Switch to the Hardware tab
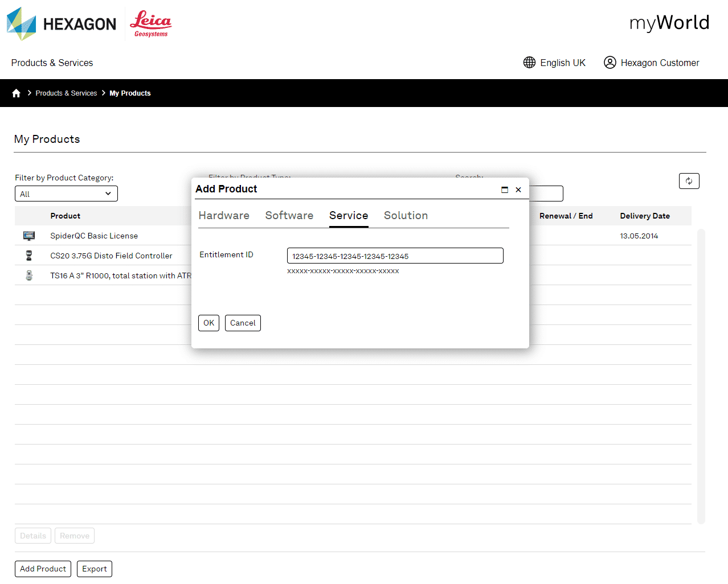The height and width of the screenshot is (584, 728). tap(224, 216)
